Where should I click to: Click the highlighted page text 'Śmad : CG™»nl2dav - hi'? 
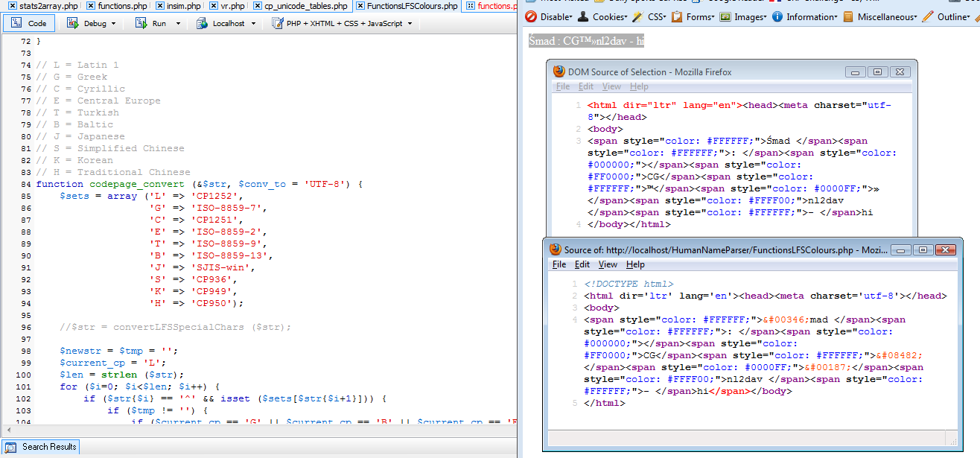pos(586,41)
